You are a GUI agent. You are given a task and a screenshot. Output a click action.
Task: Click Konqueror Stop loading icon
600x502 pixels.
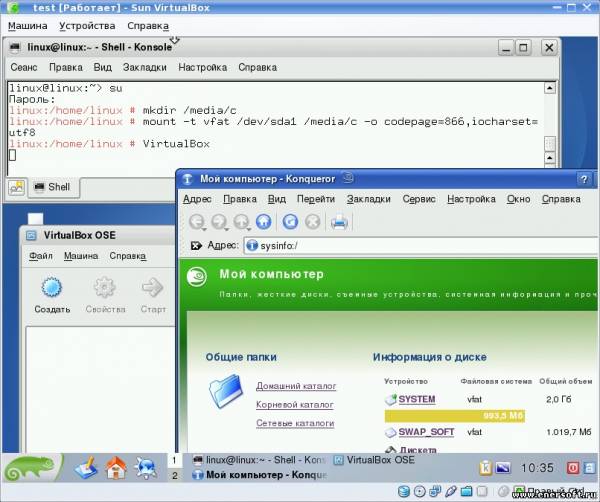pyautogui.click(x=313, y=222)
